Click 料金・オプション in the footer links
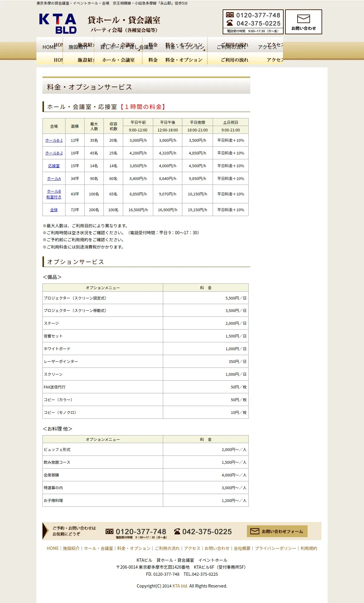This screenshot has height=603, width=364. (134, 548)
